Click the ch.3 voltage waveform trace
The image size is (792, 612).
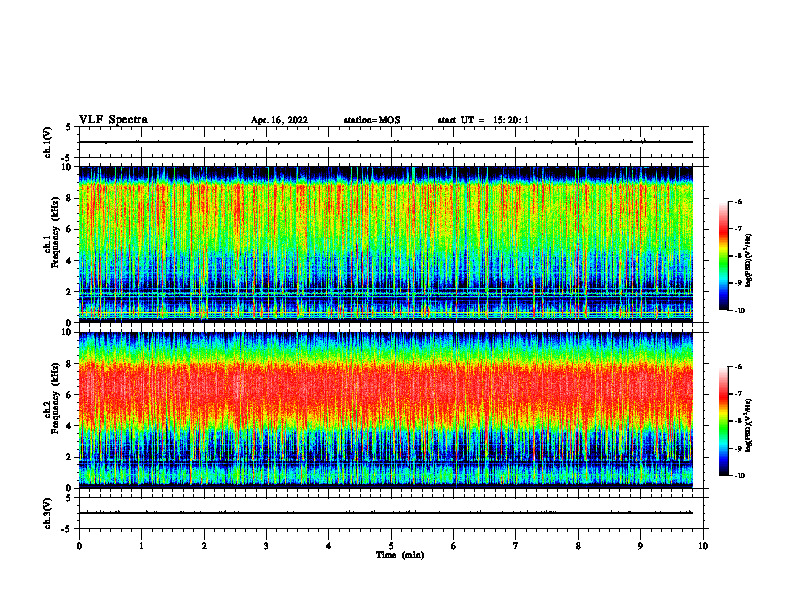click(x=386, y=513)
